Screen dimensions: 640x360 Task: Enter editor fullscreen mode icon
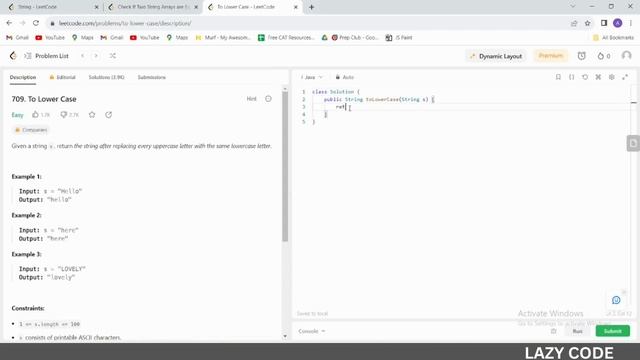pyautogui.click(x=625, y=77)
